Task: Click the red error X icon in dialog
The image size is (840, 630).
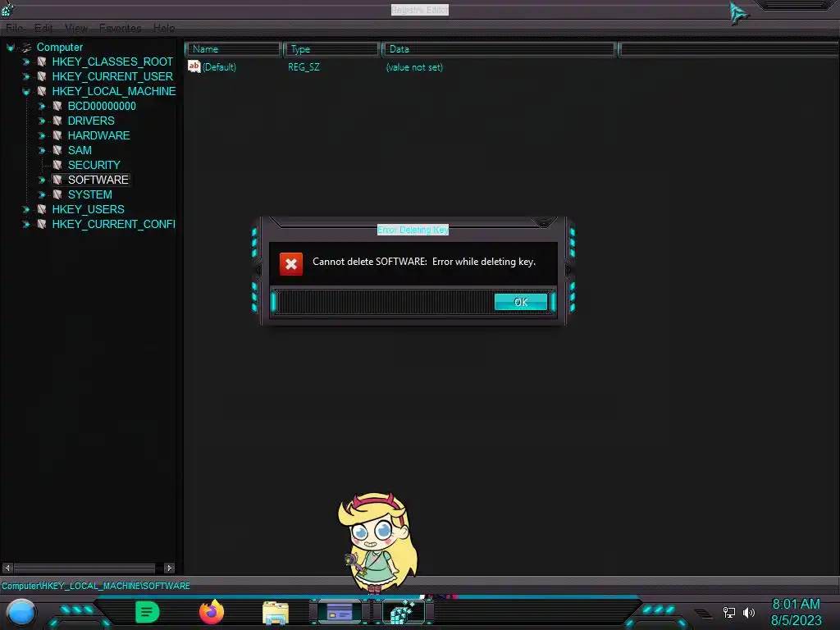Action: 291,264
